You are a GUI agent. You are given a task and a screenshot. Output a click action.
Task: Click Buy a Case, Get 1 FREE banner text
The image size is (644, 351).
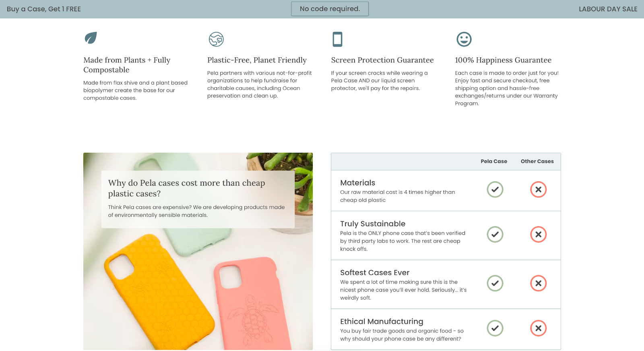pos(44,9)
